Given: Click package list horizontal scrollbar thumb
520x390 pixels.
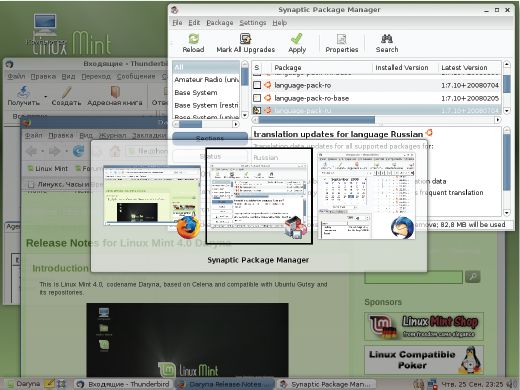Looking at the screenshot, I should [x=317, y=120].
